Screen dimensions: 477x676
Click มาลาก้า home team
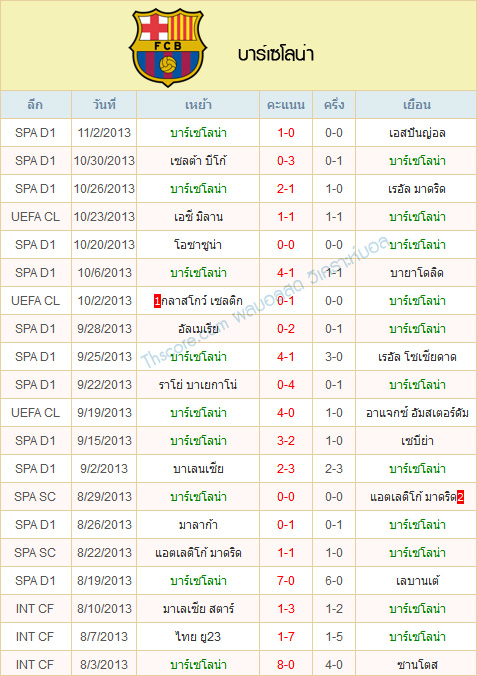tap(198, 525)
